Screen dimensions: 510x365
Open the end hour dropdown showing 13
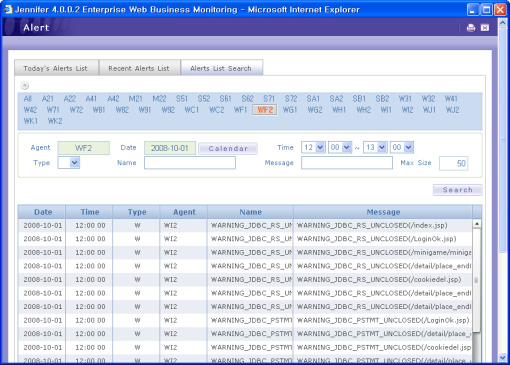click(x=375, y=147)
